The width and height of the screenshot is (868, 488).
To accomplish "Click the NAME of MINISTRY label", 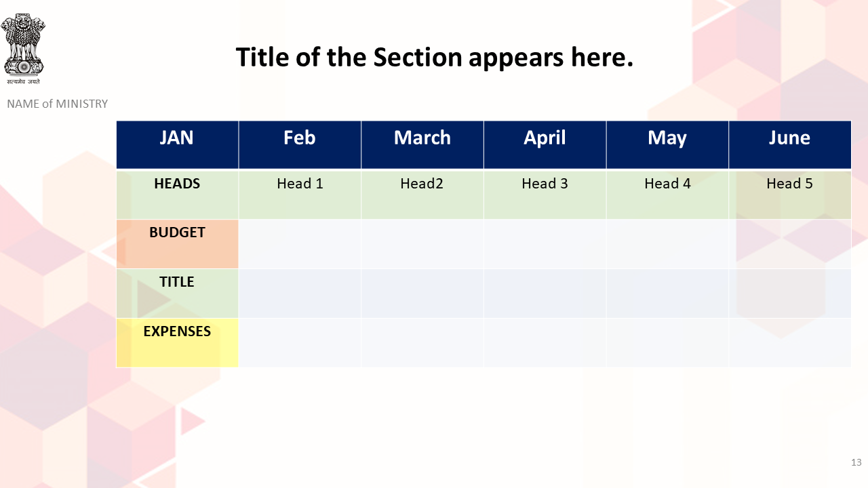I will pyautogui.click(x=58, y=104).
